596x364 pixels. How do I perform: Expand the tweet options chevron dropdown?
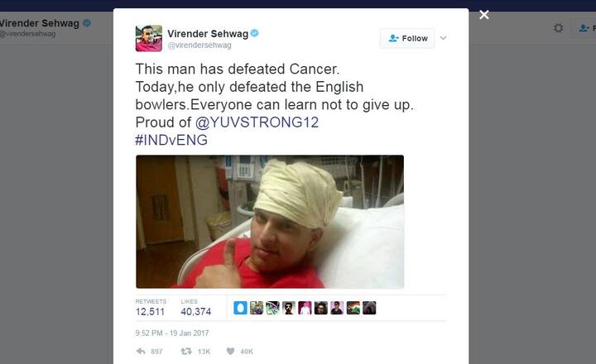(x=443, y=38)
